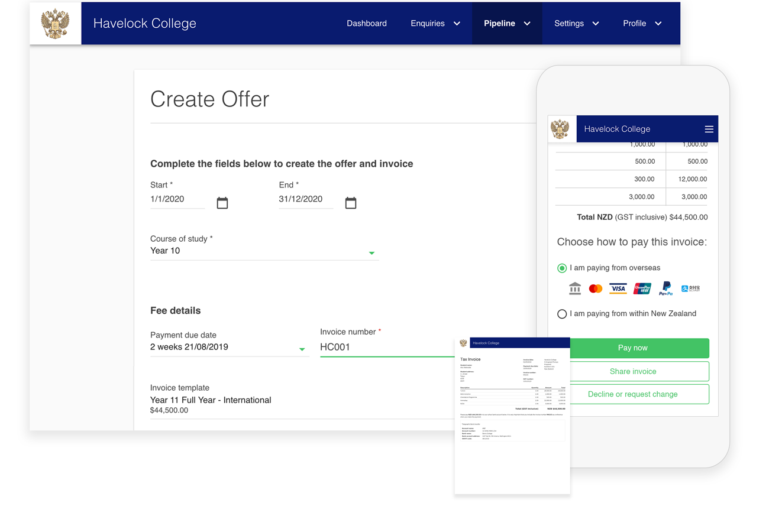Click the Havelock College crest logo
This screenshot has width=769, height=532.
pyautogui.click(x=55, y=23)
